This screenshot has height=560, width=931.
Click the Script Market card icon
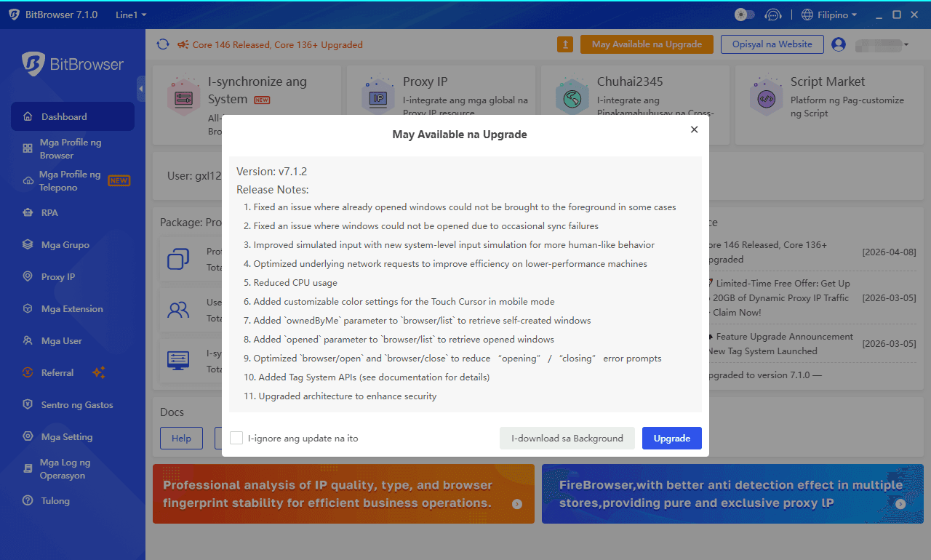(766, 97)
